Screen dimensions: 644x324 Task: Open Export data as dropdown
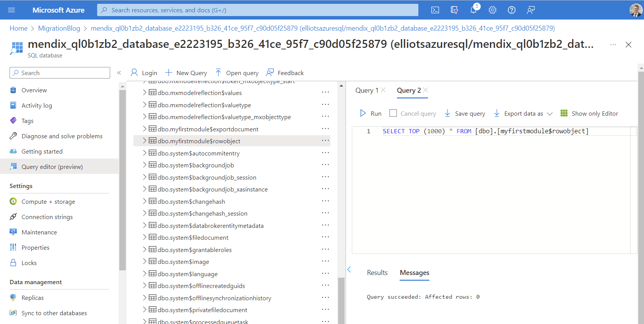tap(523, 113)
